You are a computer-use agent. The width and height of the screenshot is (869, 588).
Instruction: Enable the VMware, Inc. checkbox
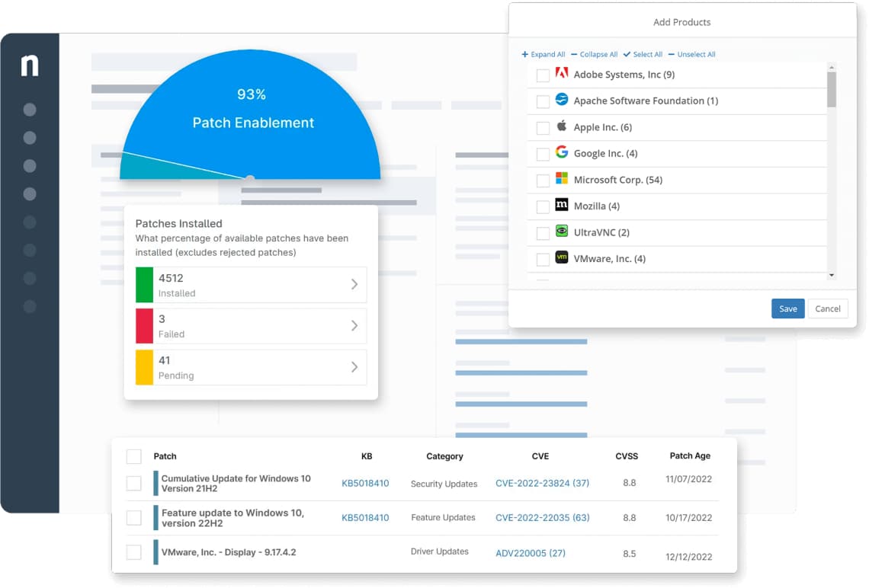(x=543, y=259)
